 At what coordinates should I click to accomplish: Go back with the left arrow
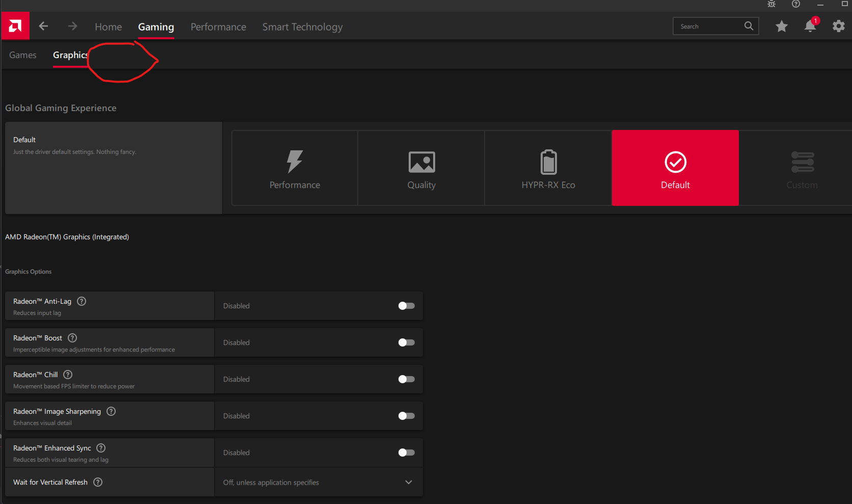coord(43,26)
